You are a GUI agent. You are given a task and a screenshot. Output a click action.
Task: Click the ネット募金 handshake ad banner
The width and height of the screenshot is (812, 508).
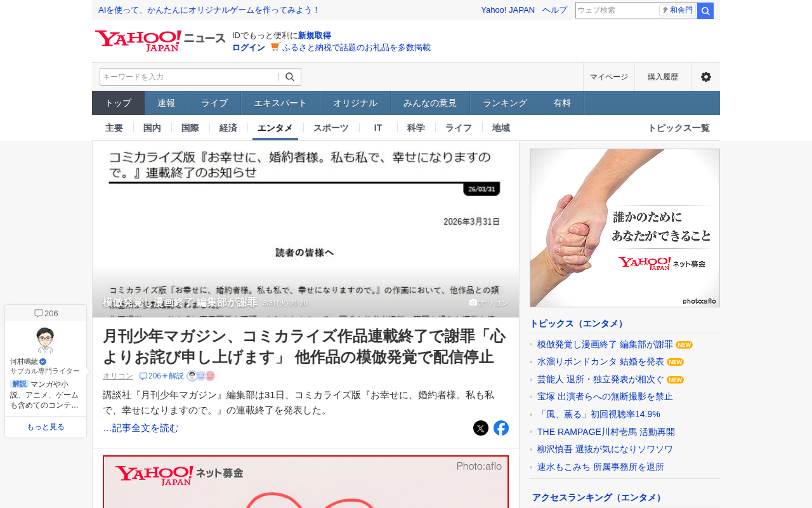[x=625, y=228]
